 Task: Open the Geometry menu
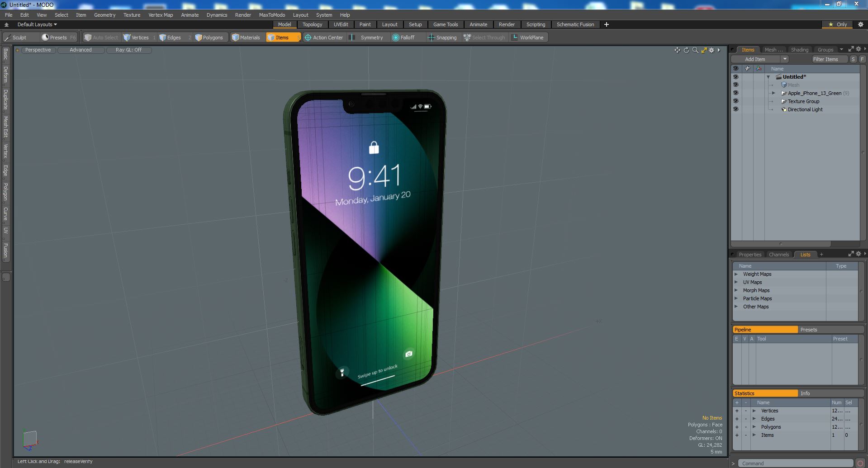pos(104,15)
